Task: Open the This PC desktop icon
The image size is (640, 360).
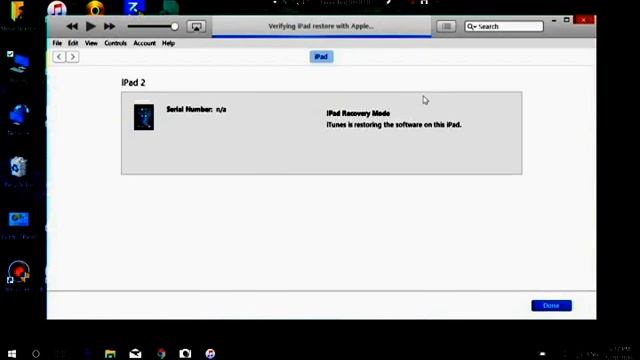Action: click(18, 64)
